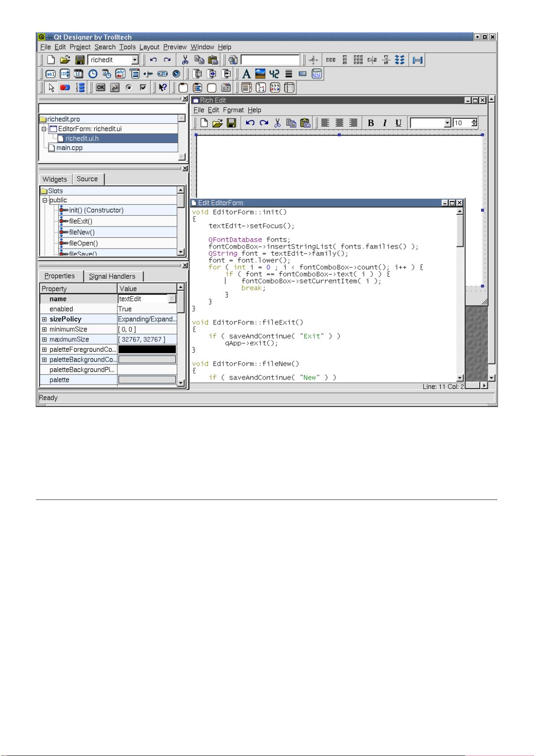
Task: Select the hypertext TextBrowser widget tool
Action: coord(317,74)
